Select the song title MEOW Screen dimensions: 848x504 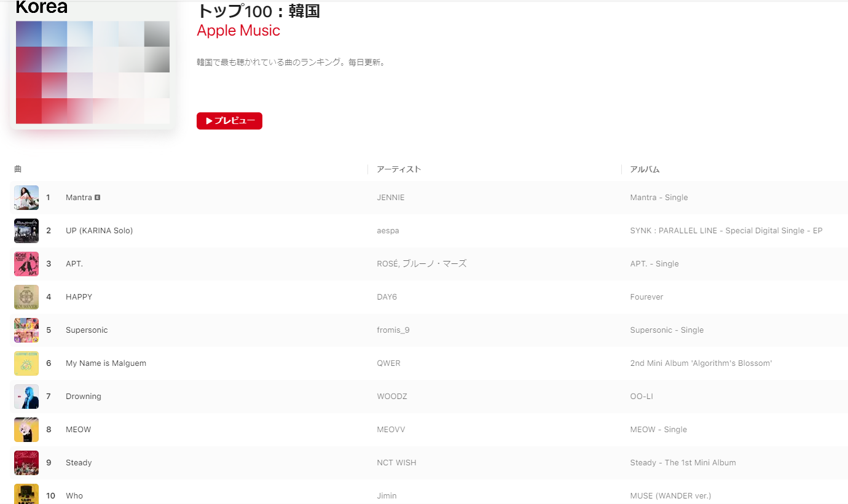click(78, 430)
